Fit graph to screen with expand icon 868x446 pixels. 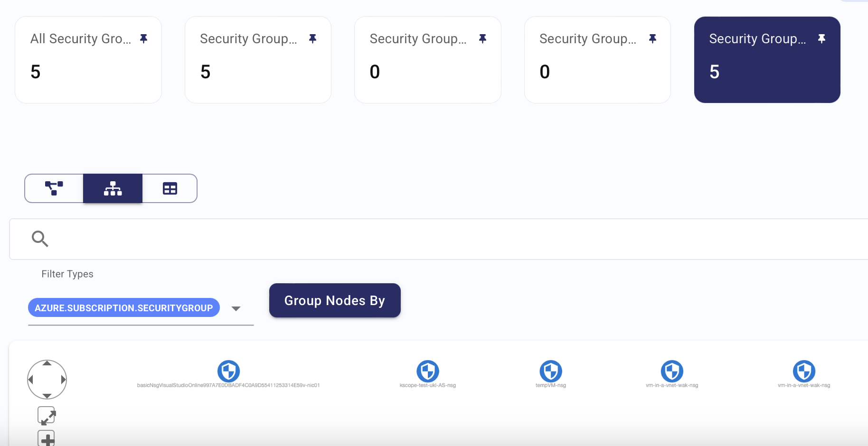tap(47, 416)
